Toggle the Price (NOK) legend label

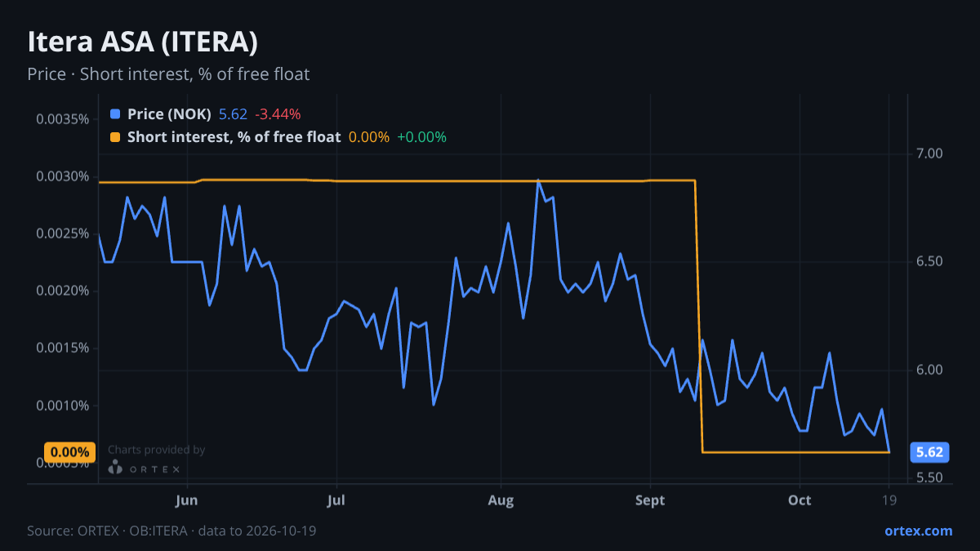coord(169,114)
